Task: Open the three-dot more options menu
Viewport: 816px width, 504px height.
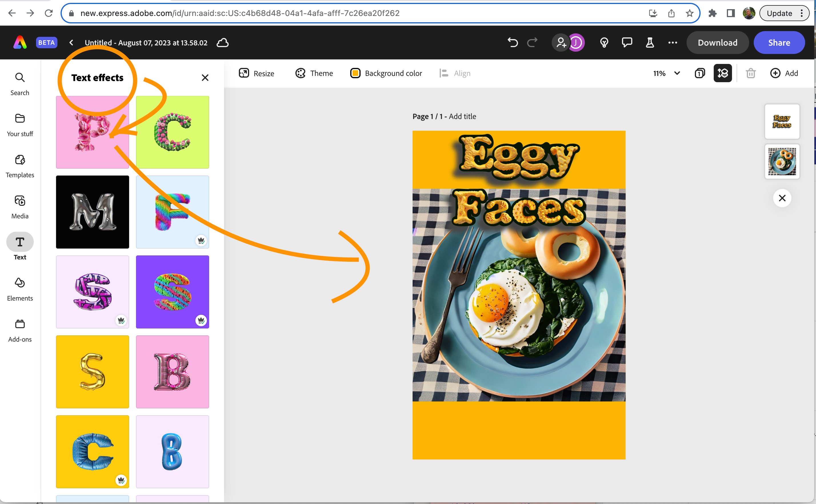Action: pos(673,43)
